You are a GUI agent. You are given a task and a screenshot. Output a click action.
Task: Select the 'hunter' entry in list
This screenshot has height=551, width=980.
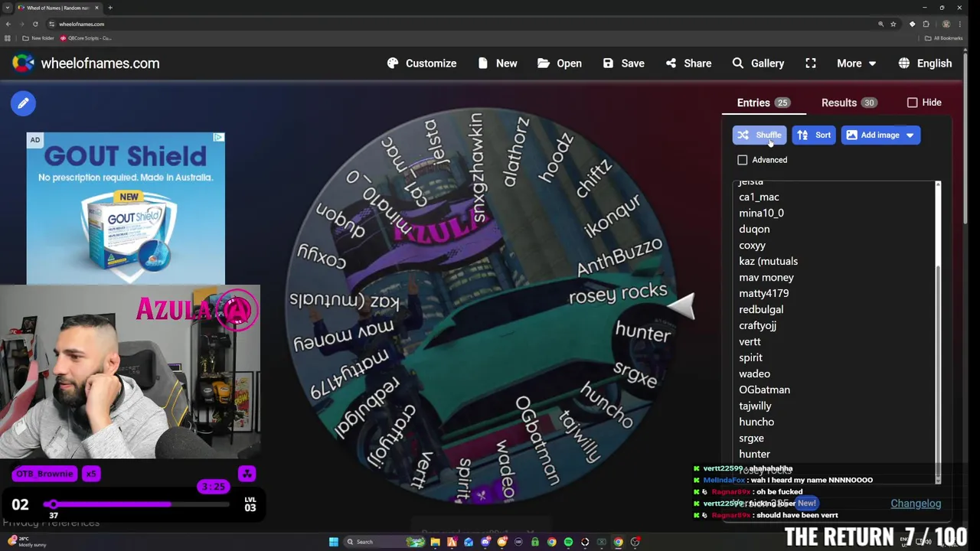pyautogui.click(x=754, y=454)
